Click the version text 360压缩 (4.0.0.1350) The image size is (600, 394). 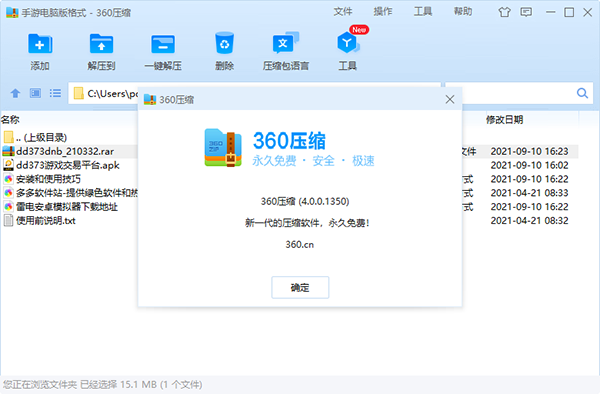(305, 201)
